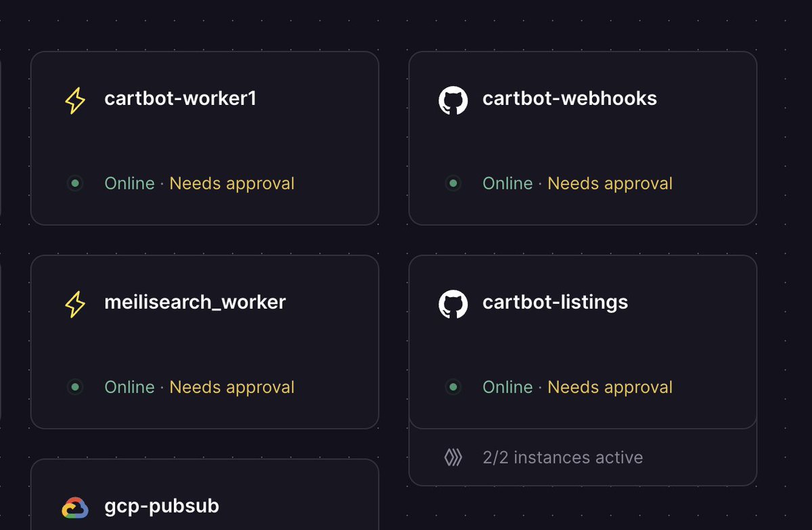Click the green status dot on cartbot-listings
The image size is (812, 530).
[x=453, y=387]
